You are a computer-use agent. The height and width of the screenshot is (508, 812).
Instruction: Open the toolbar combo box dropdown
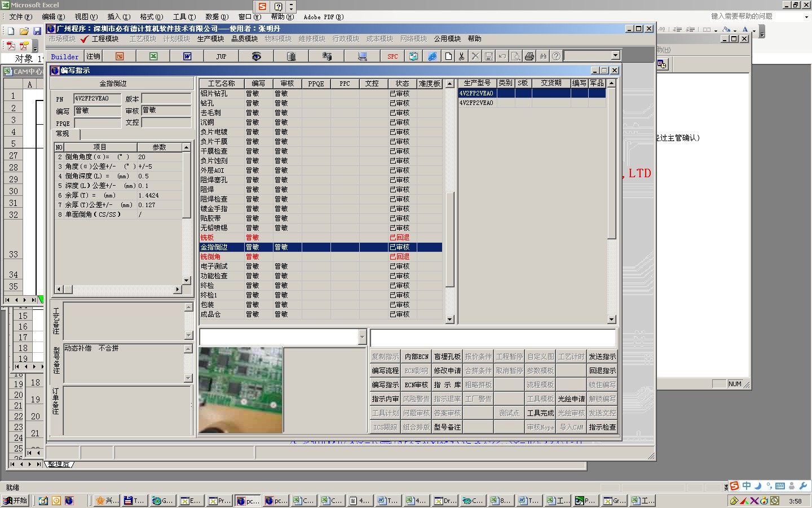click(x=616, y=55)
